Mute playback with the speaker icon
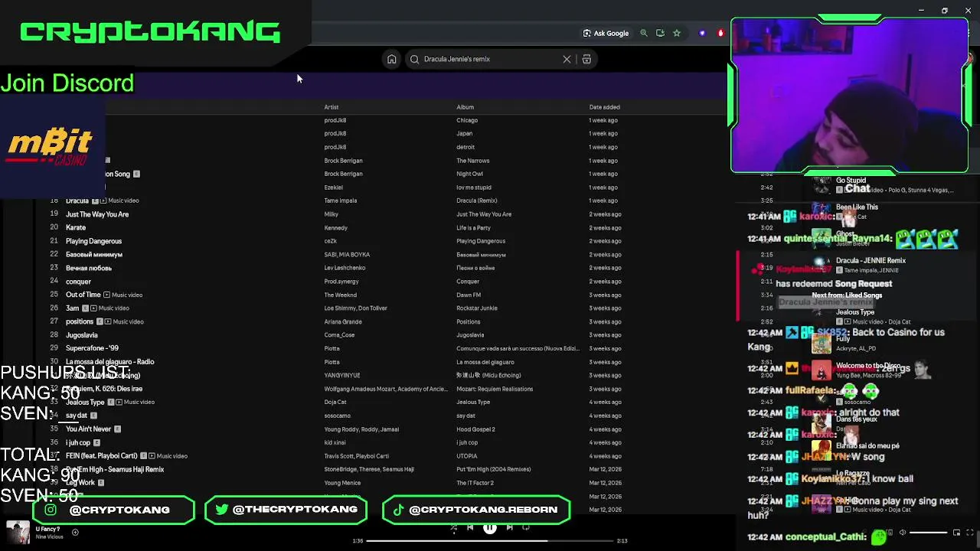Viewport: 980px width, 551px height. 903,533
